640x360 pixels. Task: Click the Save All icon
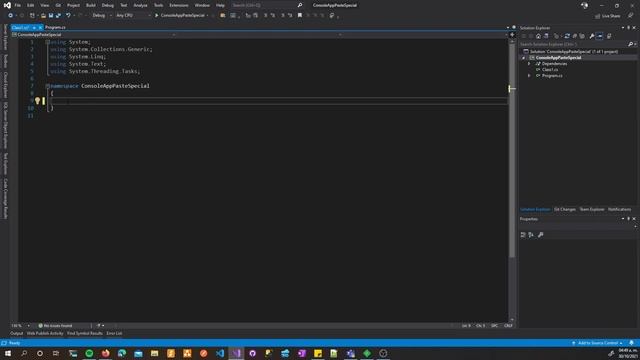point(58,16)
